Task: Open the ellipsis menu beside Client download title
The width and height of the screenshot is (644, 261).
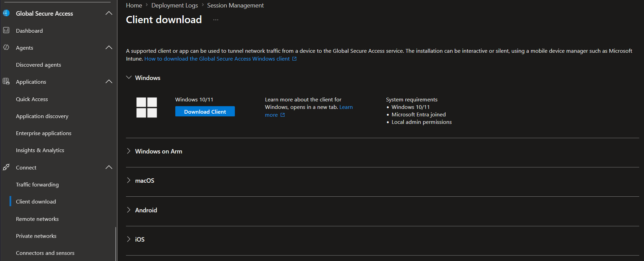Action: coord(216,20)
